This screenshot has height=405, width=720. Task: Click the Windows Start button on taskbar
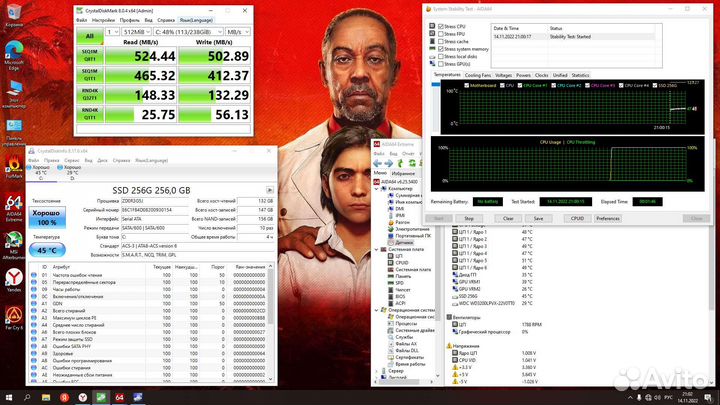[x=10, y=396]
